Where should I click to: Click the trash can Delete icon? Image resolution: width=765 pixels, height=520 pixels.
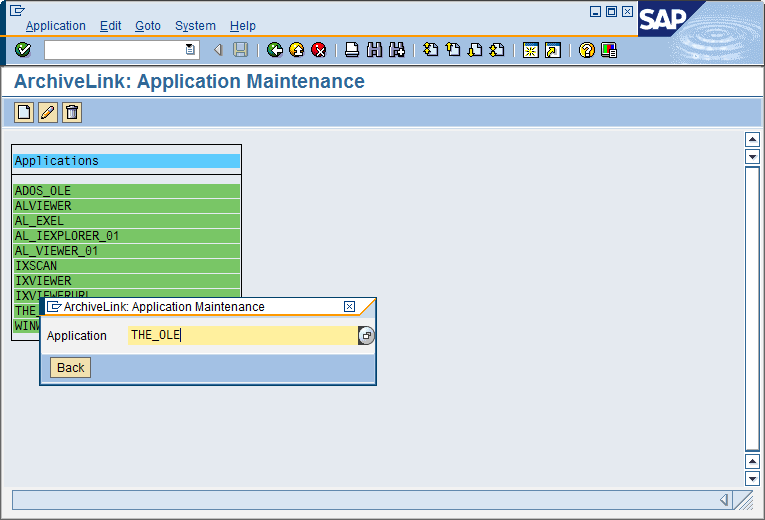click(72, 113)
